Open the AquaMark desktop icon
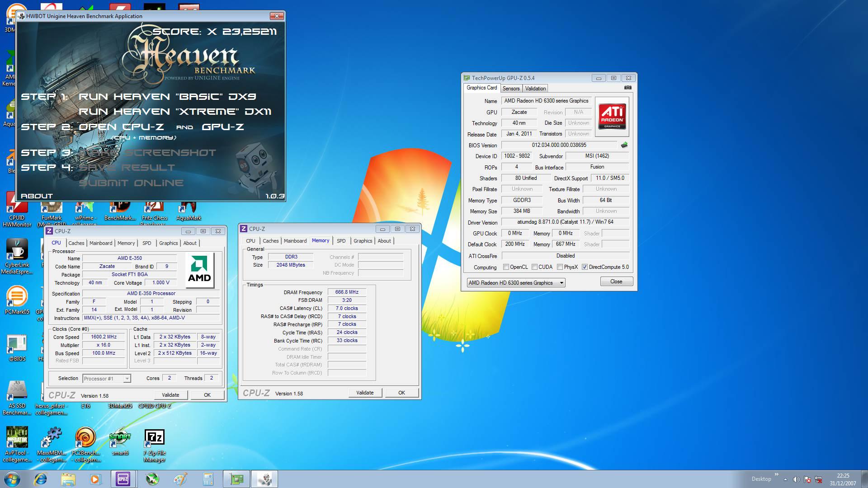868x488 pixels. point(189,211)
